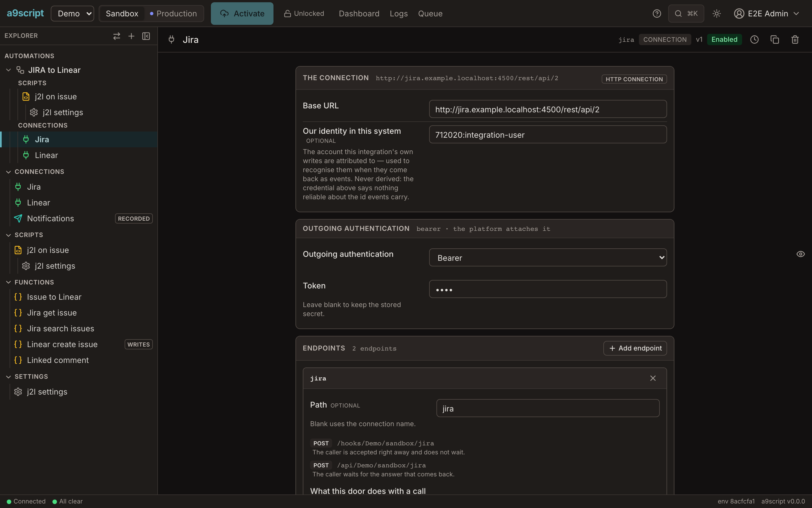Open the help question mark icon
This screenshot has width=812, height=508.
[x=657, y=14]
